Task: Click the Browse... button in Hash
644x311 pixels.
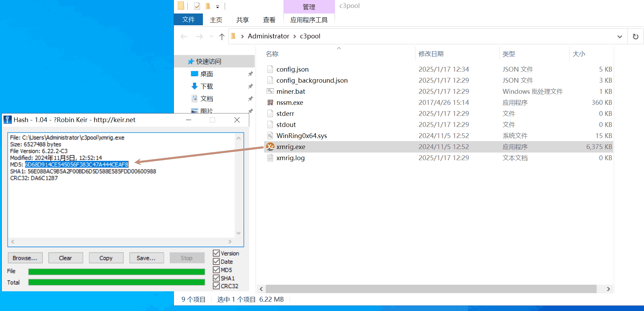Action: click(x=25, y=258)
